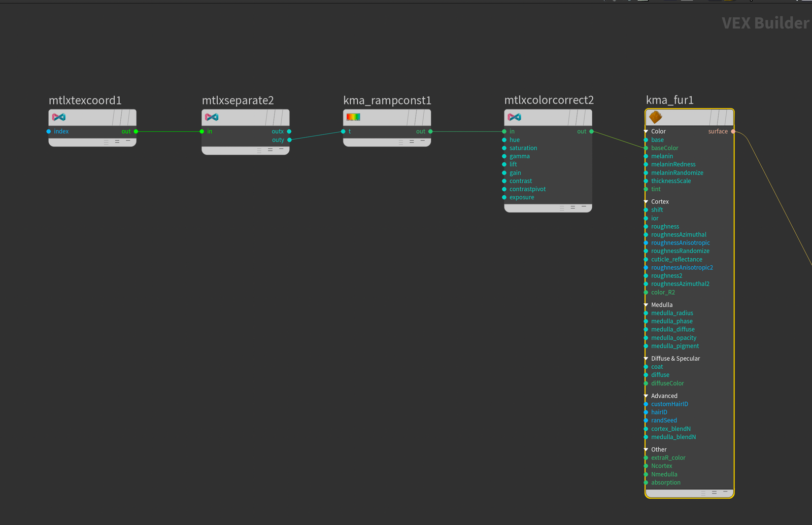This screenshot has width=812, height=525.
Task: Click the mtlxtexcoord1 MaterialX node icon
Action: [x=59, y=117]
